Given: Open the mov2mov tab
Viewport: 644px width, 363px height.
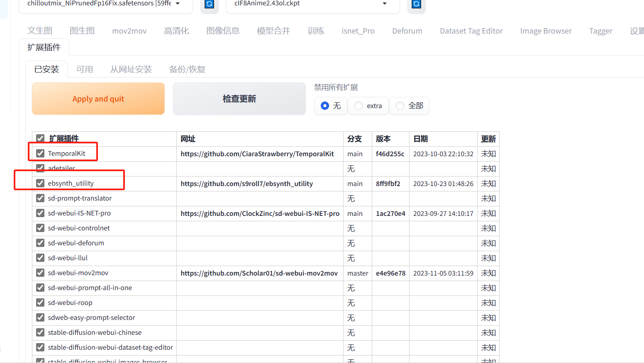Looking at the screenshot, I should pos(129,31).
